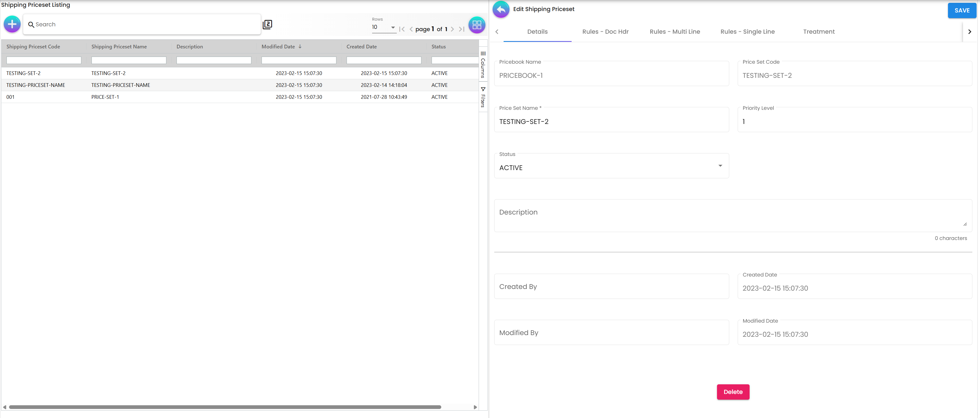
Task: Click the duplicate records icon beside search bar
Action: pos(268,24)
